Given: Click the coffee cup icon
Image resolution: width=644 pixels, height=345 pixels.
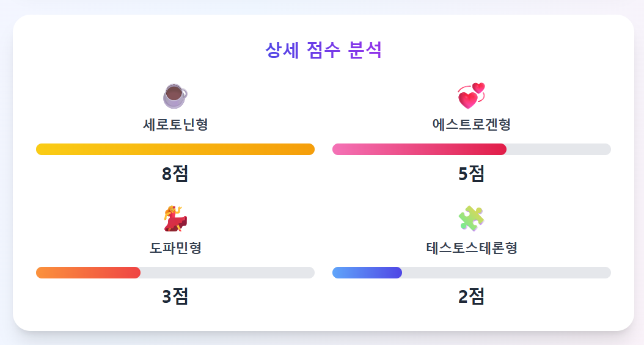Looking at the screenshot, I should pyautogui.click(x=175, y=96).
